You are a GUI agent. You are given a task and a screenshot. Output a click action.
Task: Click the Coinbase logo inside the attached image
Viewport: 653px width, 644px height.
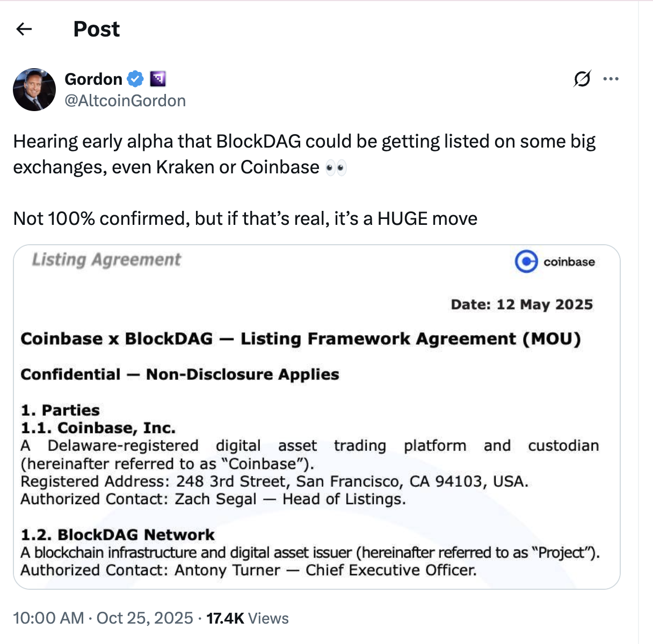pyautogui.click(x=555, y=262)
